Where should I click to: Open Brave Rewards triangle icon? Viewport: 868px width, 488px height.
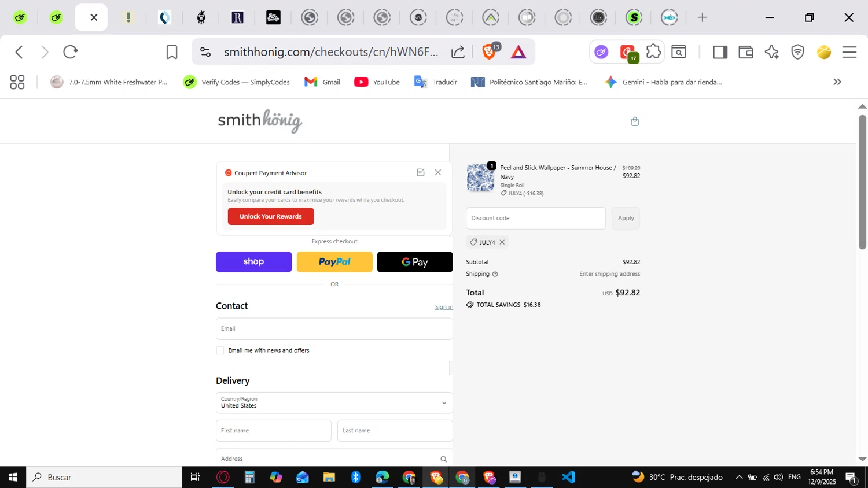coord(518,53)
